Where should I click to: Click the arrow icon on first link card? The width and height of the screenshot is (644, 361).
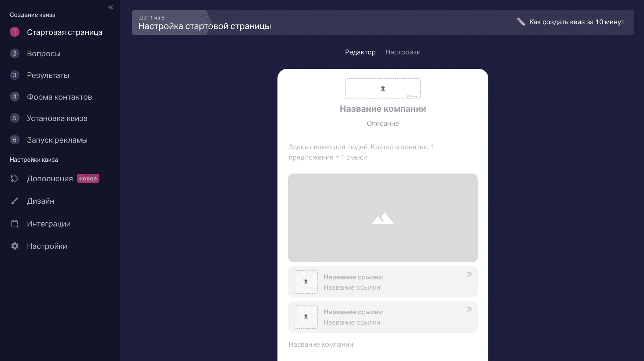[x=469, y=275]
